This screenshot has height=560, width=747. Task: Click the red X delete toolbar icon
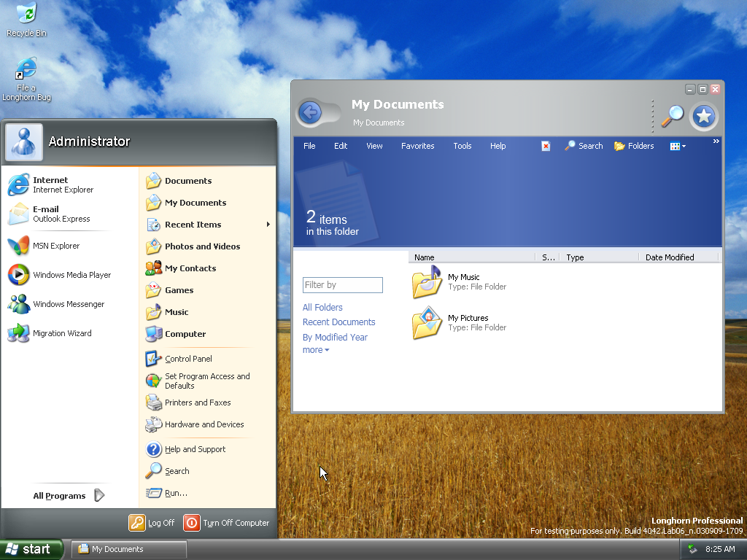coord(546,146)
